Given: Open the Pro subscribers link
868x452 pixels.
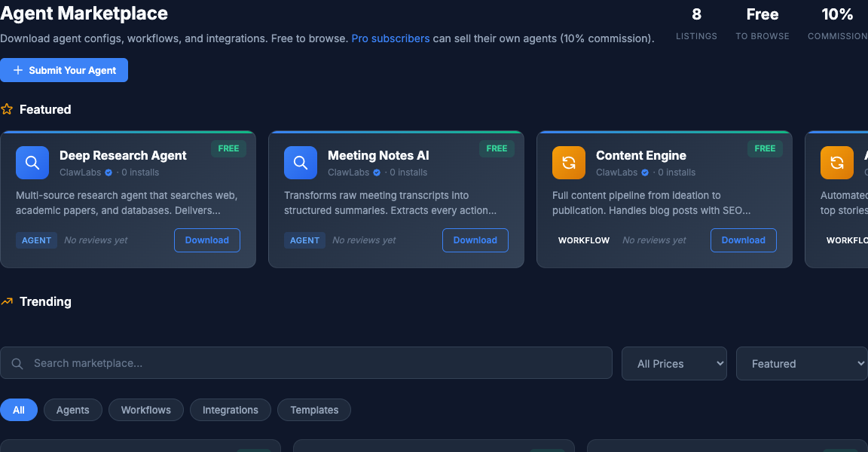Looking at the screenshot, I should 390,38.
